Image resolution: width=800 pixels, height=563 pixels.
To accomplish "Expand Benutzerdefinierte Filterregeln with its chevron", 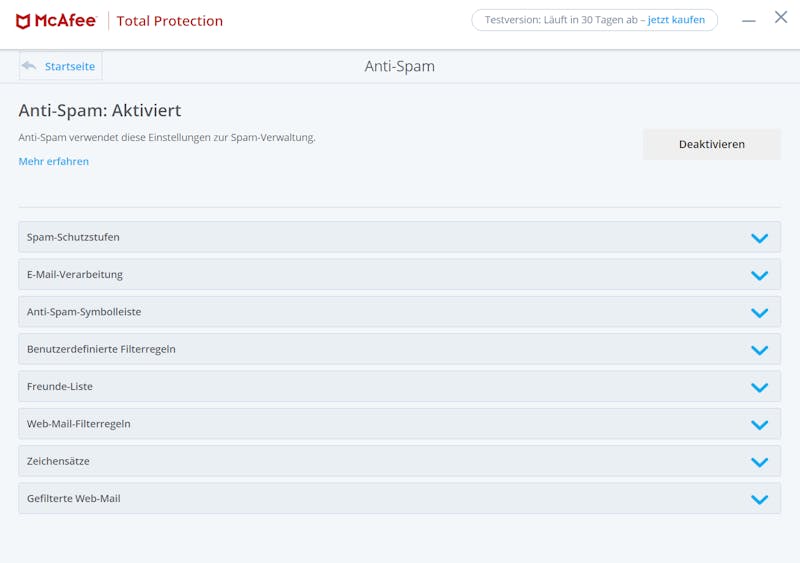I will 759,350.
